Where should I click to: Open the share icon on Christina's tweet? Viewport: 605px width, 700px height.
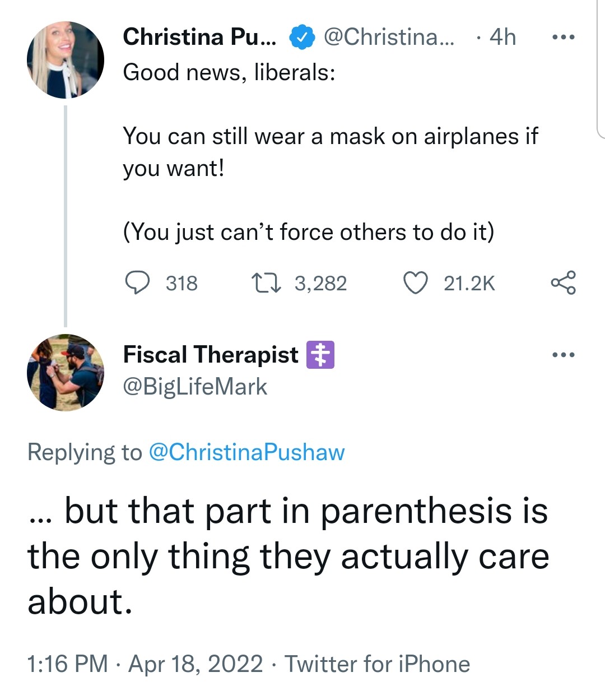point(563,283)
